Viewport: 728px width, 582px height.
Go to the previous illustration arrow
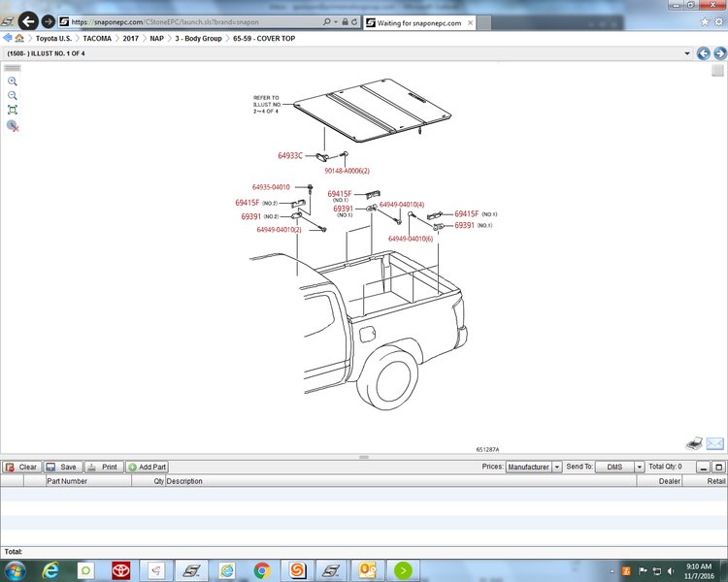tap(704, 53)
